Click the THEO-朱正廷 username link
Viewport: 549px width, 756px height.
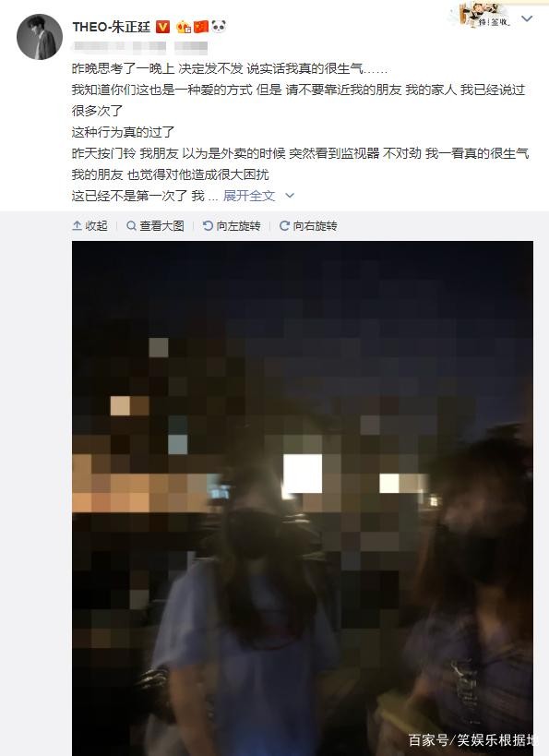[x=112, y=27]
